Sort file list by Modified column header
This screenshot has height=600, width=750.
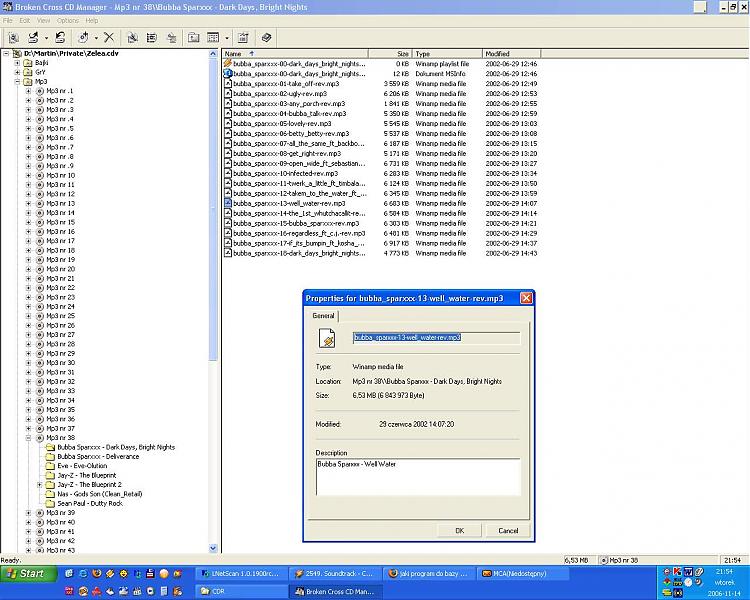(x=511, y=54)
